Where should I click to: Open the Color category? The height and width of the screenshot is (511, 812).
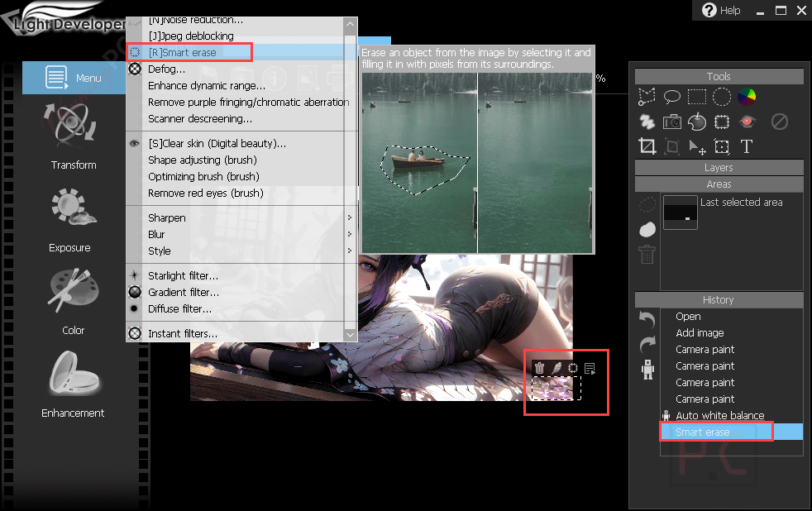(x=73, y=302)
